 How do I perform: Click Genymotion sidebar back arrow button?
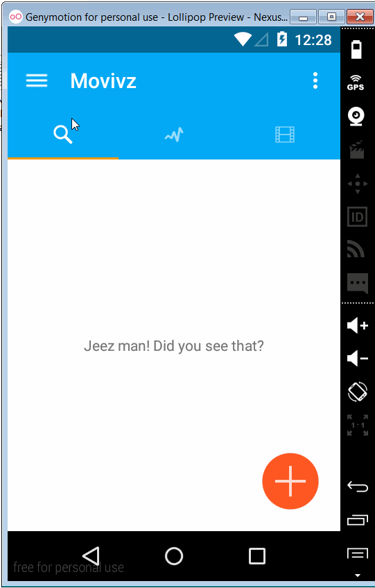pyautogui.click(x=358, y=486)
